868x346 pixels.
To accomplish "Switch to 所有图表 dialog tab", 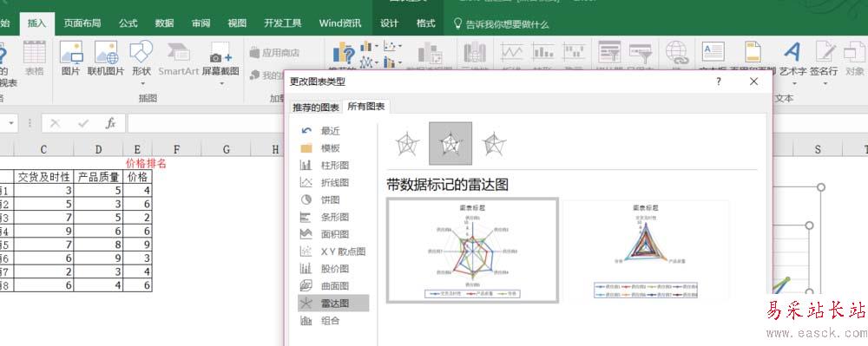I will pos(366,107).
